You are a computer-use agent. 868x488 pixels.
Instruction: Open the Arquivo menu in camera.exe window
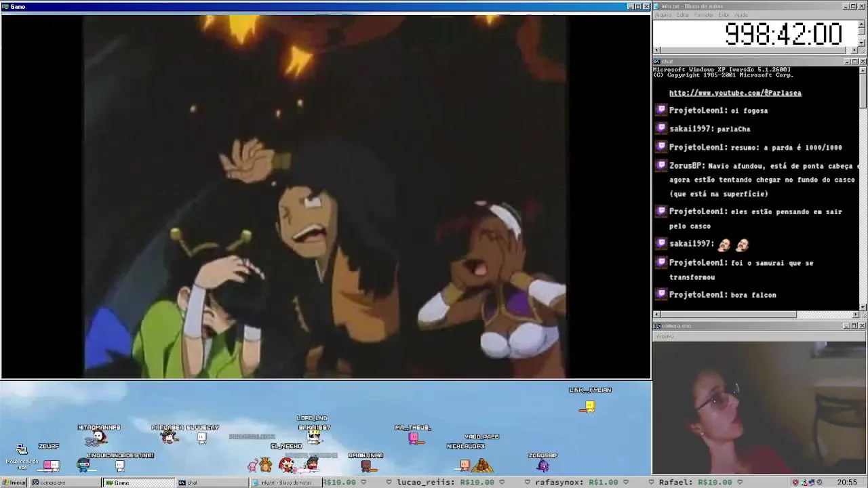click(665, 336)
